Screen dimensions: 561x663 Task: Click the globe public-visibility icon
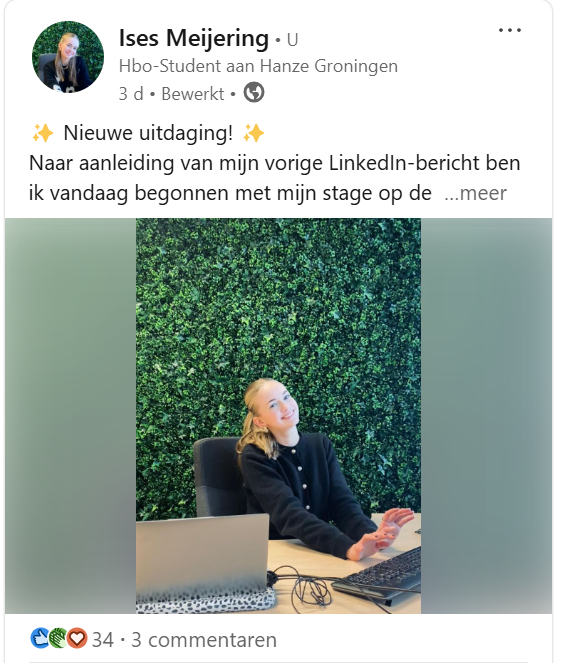[254, 93]
